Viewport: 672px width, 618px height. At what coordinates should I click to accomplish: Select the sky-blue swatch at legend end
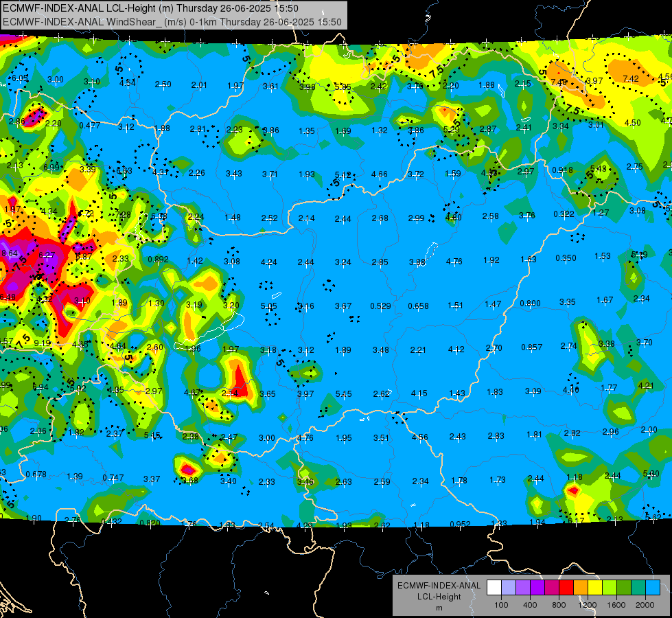653,587
